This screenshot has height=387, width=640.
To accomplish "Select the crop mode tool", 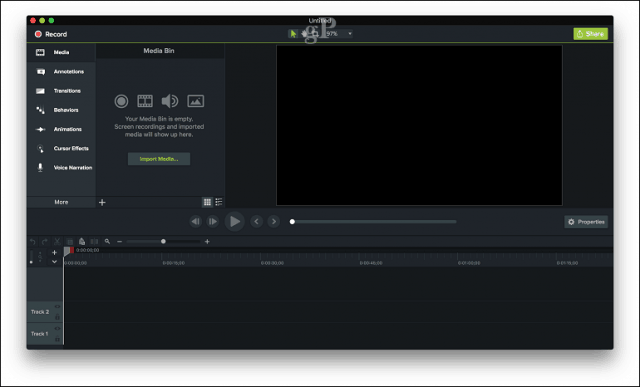I will [316, 34].
